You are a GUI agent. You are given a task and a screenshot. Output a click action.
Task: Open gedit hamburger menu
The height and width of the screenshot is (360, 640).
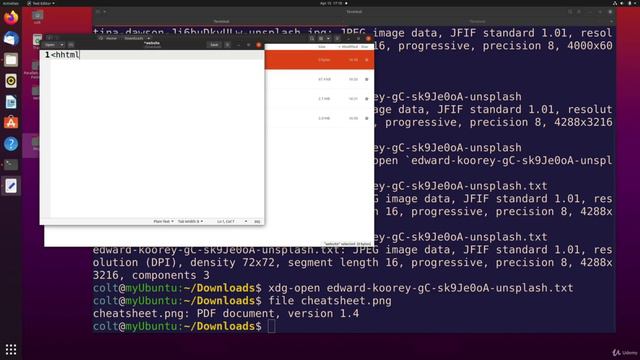click(x=228, y=45)
